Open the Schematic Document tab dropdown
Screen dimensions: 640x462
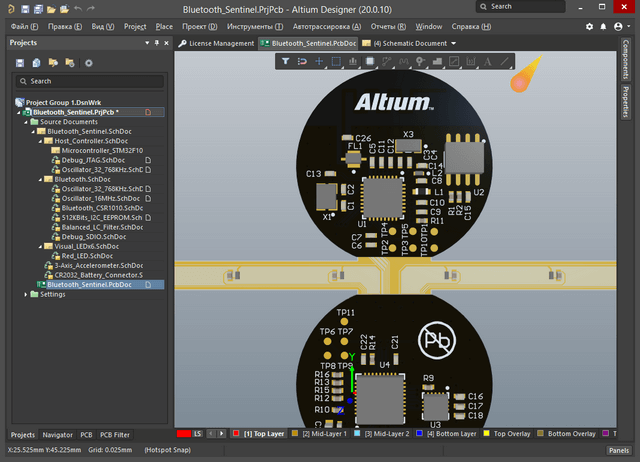[453, 44]
